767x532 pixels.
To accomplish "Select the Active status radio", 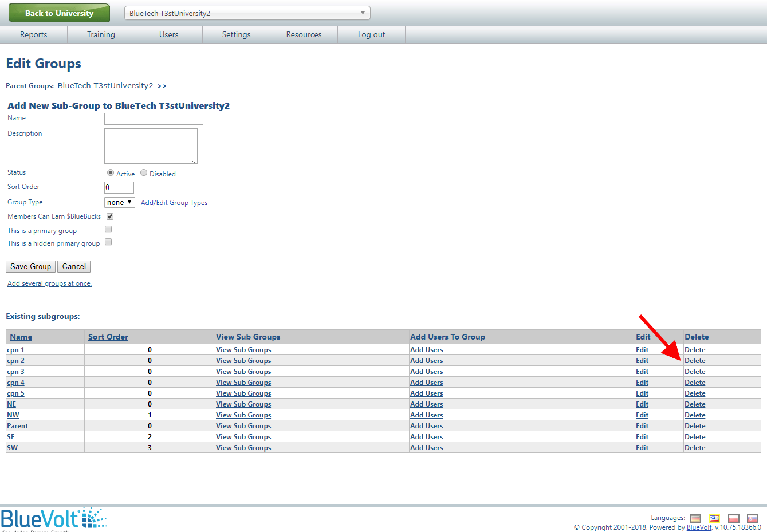I will 111,172.
